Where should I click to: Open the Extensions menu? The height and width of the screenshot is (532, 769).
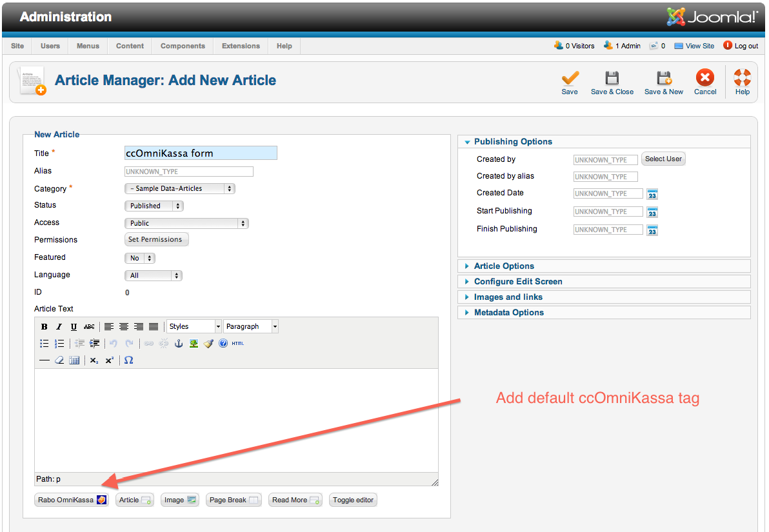[x=240, y=46]
